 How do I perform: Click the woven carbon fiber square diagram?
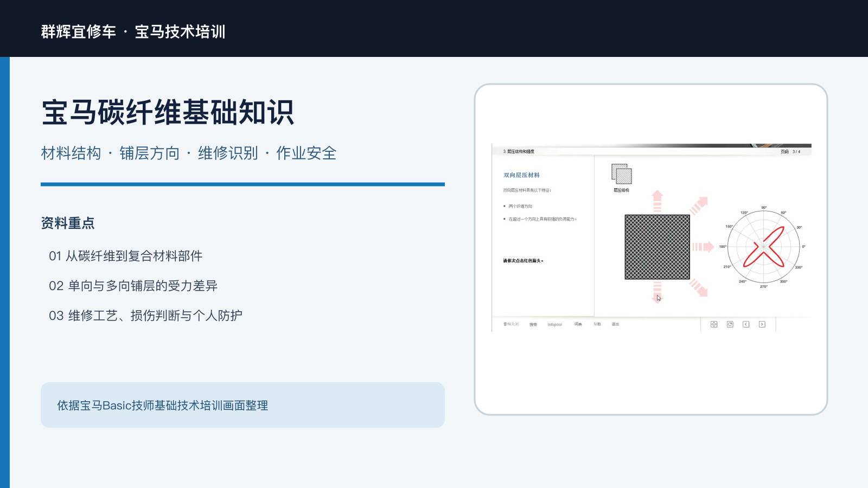658,247
